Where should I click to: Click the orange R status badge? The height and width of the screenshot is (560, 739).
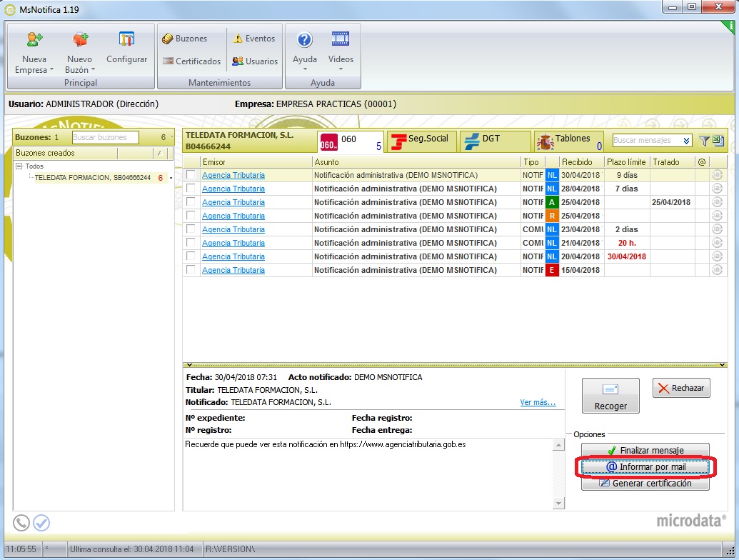pos(552,216)
